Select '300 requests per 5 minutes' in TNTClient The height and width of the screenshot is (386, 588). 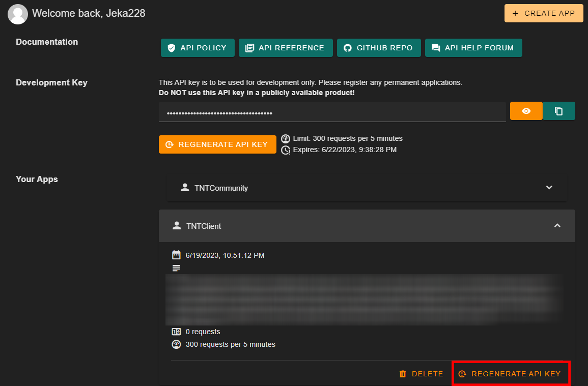click(x=230, y=344)
